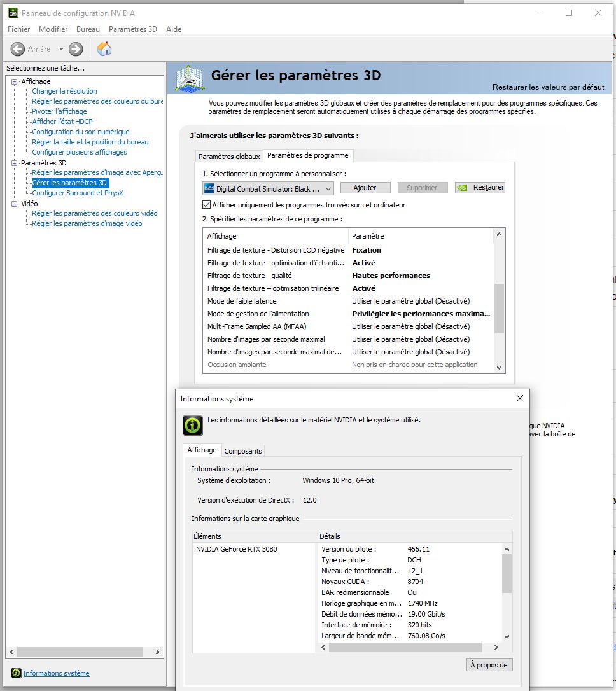
Task: Click the 'Hautes performances' setting value
Action: click(x=391, y=276)
